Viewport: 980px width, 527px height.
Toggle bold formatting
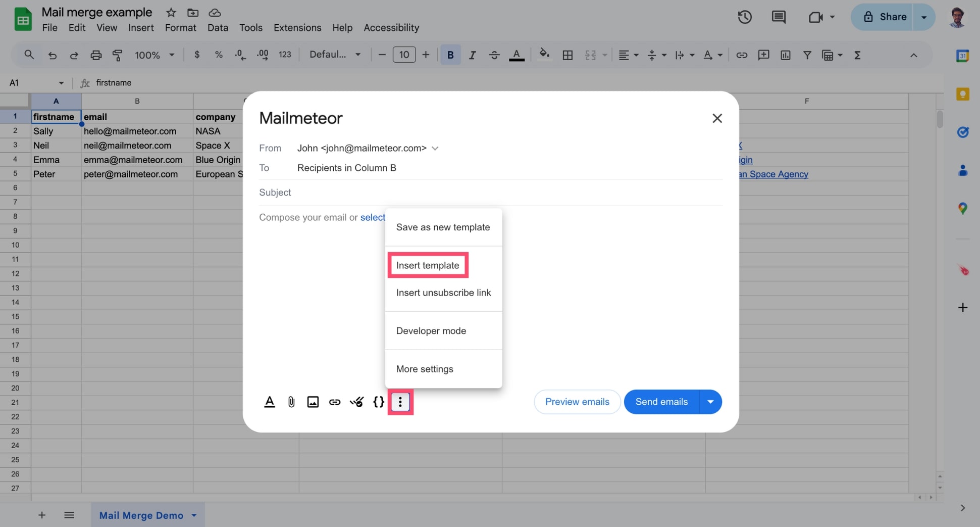(x=450, y=55)
